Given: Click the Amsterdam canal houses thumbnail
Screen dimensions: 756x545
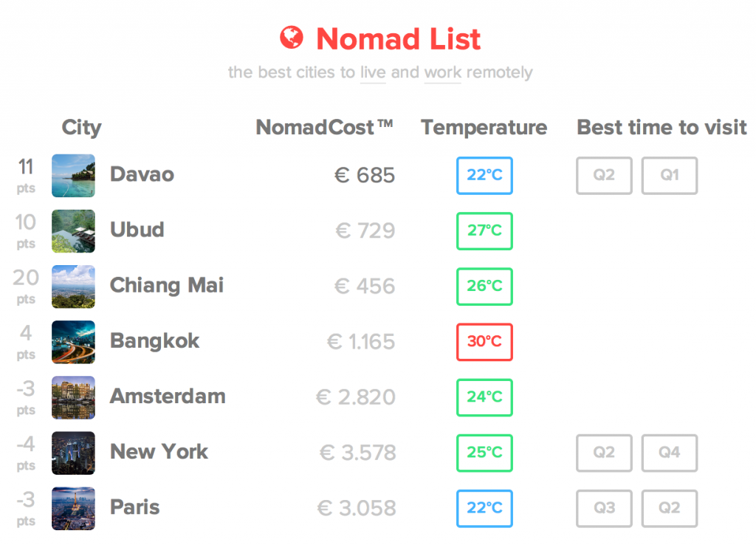Looking at the screenshot, I should pos(73,397).
